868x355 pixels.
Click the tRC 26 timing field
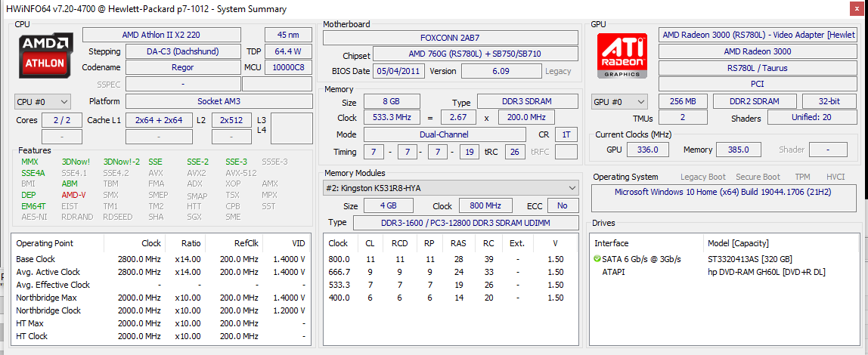click(514, 152)
